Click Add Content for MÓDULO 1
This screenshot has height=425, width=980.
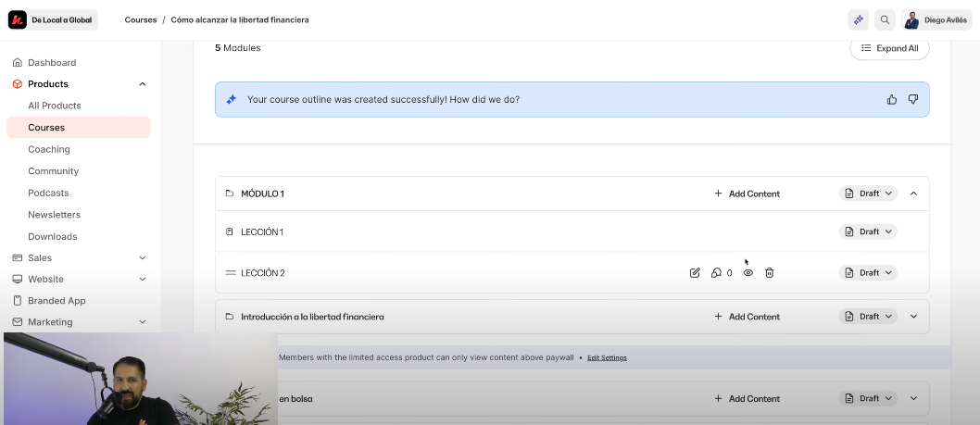[x=747, y=194]
